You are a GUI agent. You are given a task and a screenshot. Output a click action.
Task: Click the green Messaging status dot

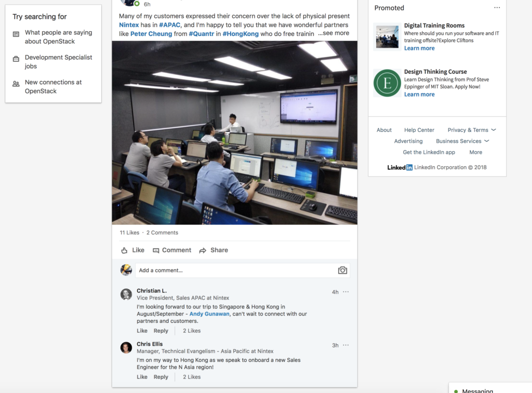(456, 391)
